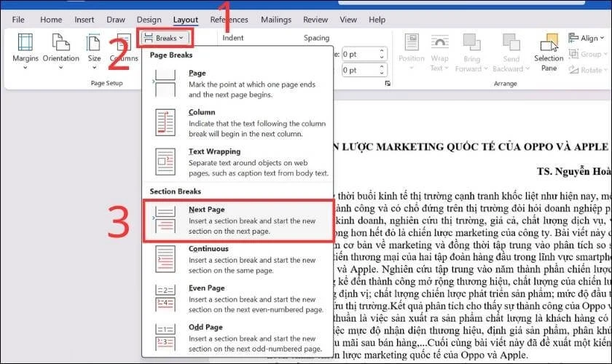Image resolution: width=612 pixels, height=364 pixels.
Task: Click the Send Backward icon
Action: 511,42
